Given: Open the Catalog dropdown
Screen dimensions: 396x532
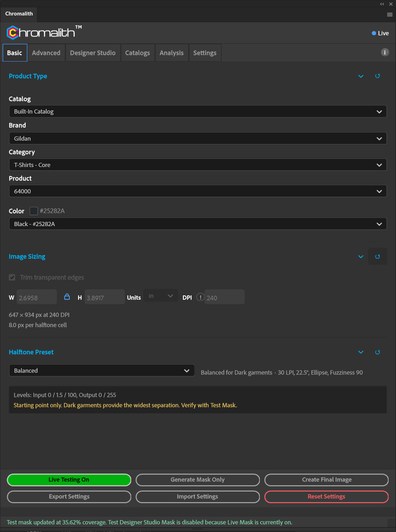Looking at the screenshot, I should coord(198,111).
